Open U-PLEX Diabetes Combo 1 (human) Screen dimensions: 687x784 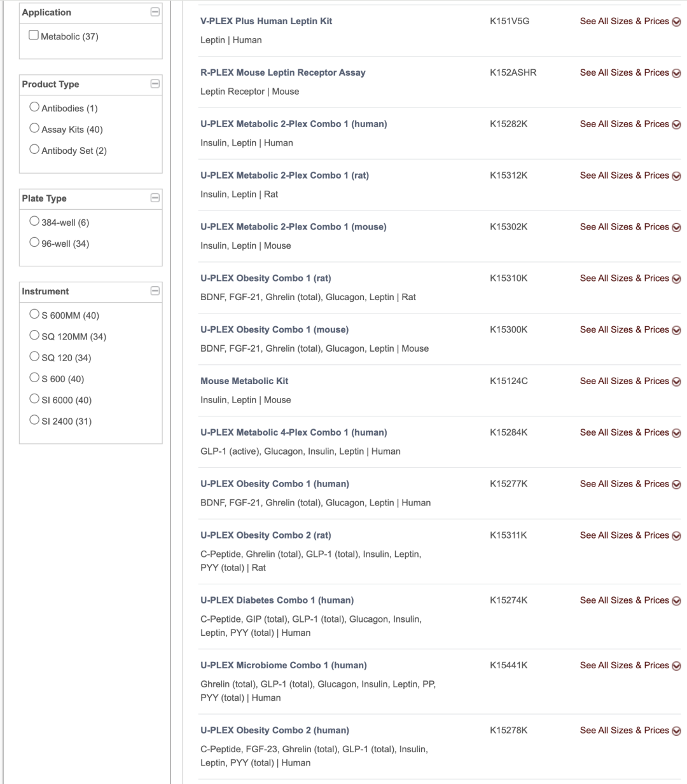click(277, 600)
